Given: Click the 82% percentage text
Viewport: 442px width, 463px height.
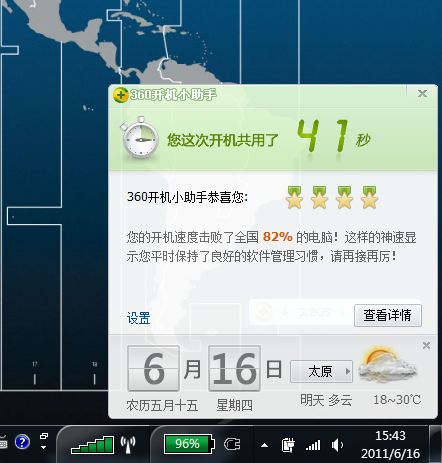Looking at the screenshot, I should [x=277, y=237].
